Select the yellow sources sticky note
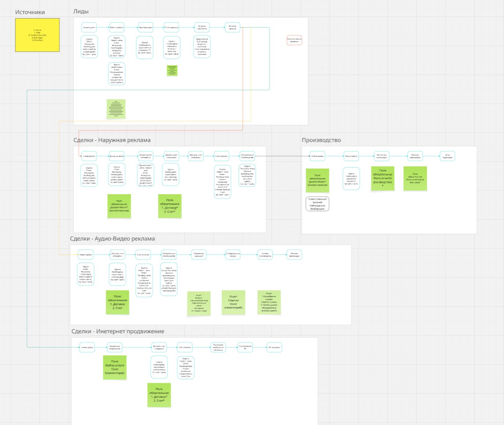The image size is (504, 425). pyautogui.click(x=37, y=35)
